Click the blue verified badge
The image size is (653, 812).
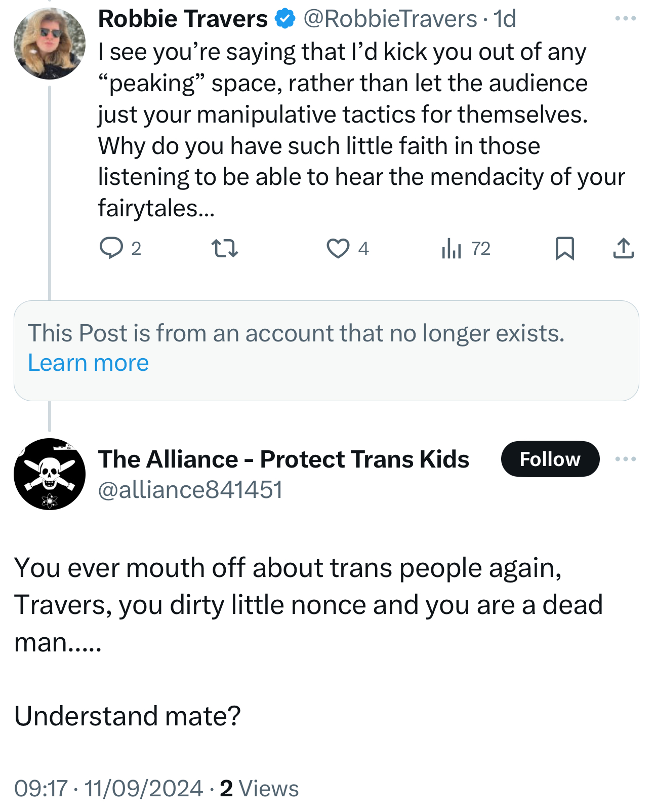[285, 19]
